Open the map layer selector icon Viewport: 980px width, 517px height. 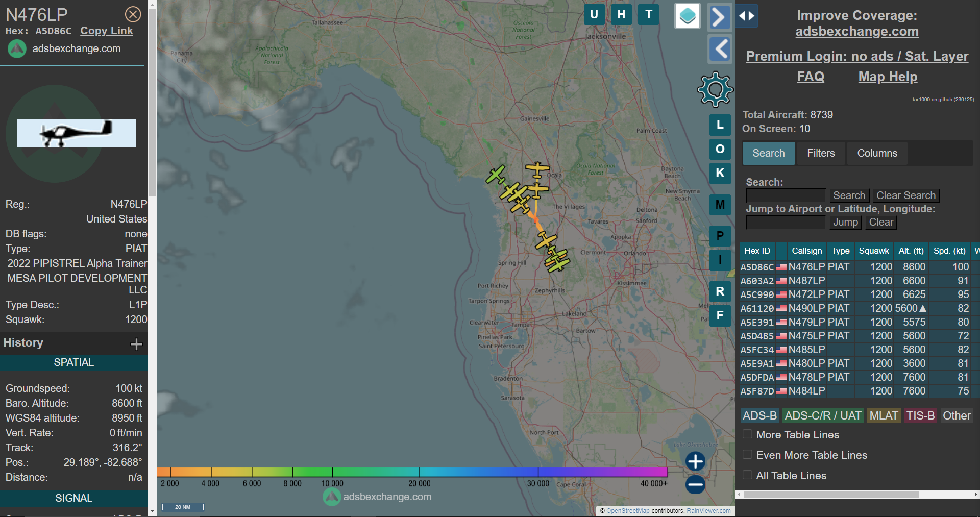coord(687,16)
